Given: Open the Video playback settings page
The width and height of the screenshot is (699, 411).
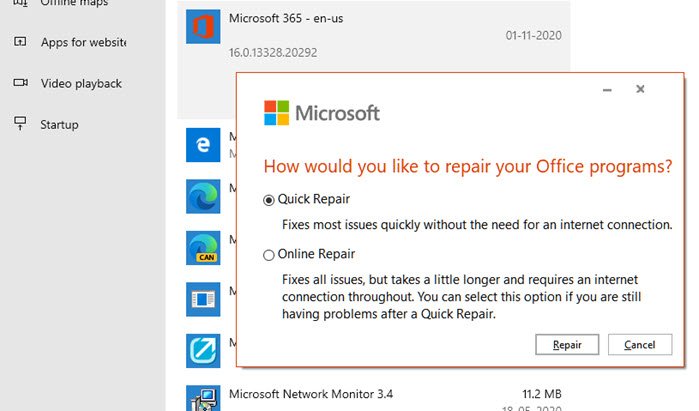Looking at the screenshot, I should tap(81, 83).
